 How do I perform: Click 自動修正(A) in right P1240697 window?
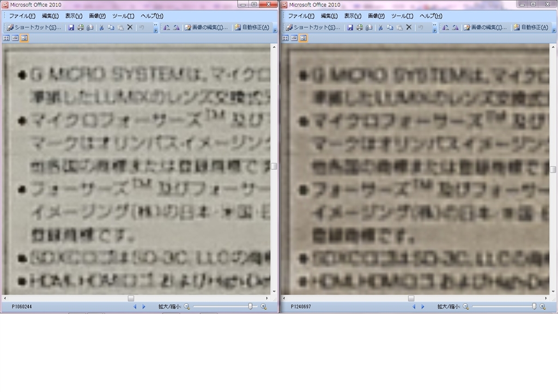tap(531, 27)
